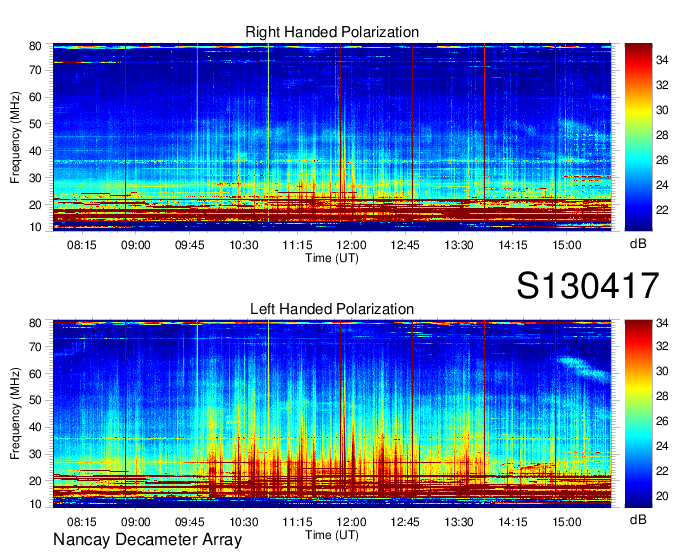Click the 20 value on bottom colorbar

point(662,496)
